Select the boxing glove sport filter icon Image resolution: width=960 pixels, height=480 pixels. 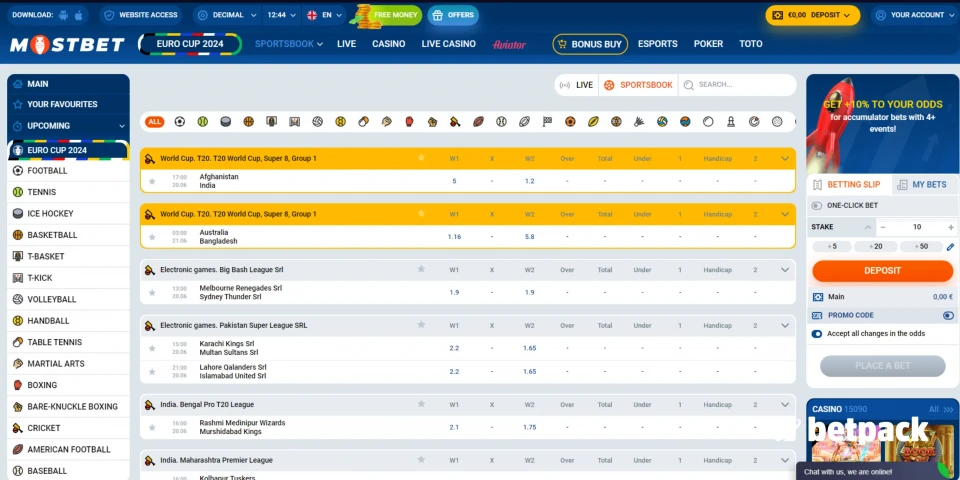click(409, 122)
